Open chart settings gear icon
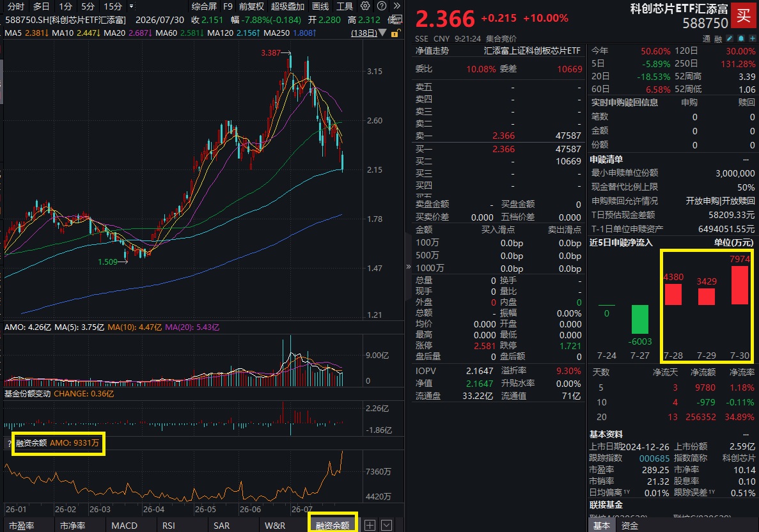The height and width of the screenshot is (532, 759). tap(366, 6)
